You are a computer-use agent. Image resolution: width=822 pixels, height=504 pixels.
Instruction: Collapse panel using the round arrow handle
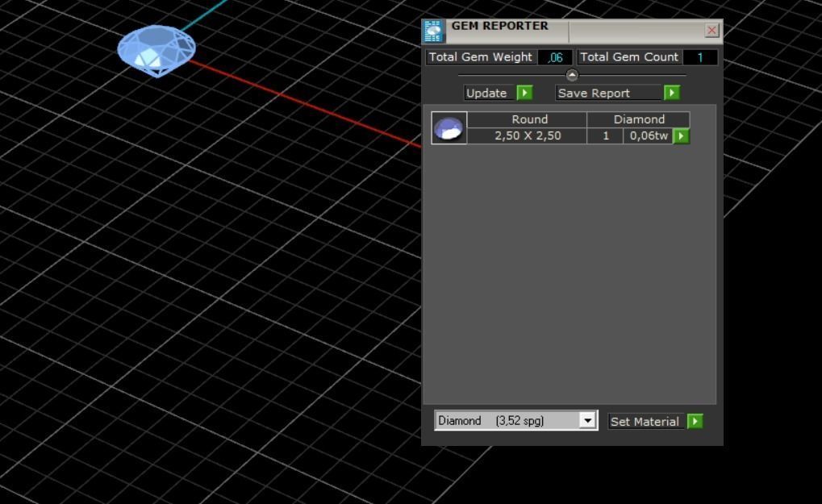[572, 76]
